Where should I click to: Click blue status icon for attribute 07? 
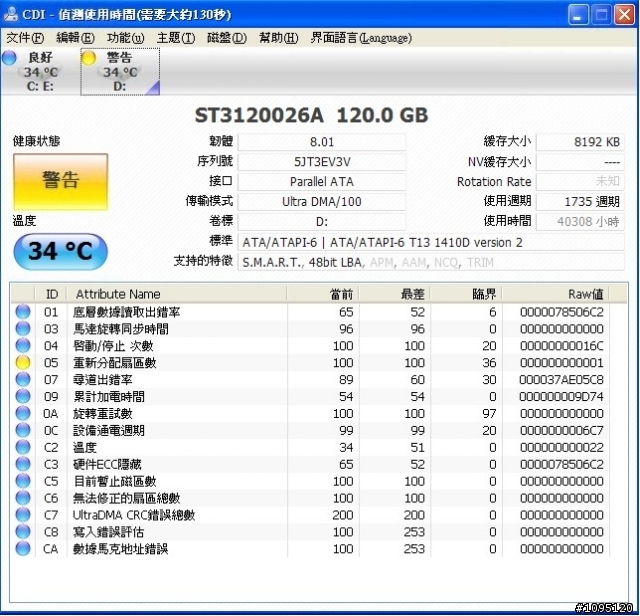[23, 380]
